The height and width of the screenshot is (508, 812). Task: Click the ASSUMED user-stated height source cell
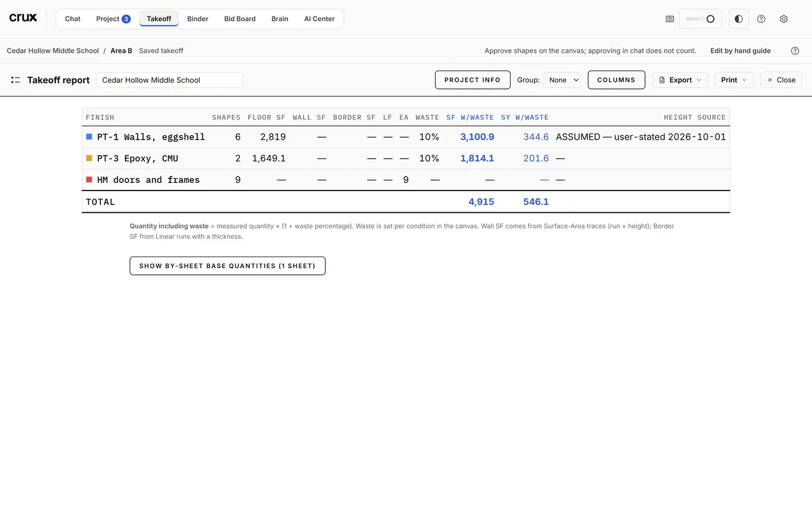[641, 137]
